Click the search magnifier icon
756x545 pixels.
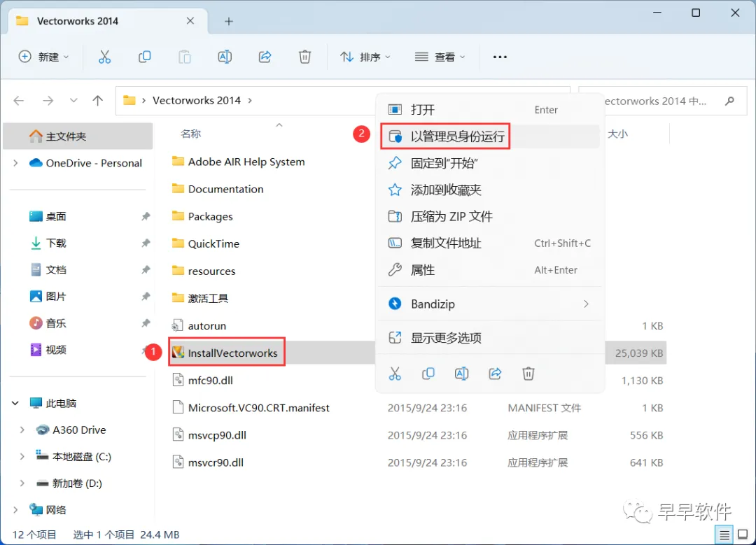729,101
